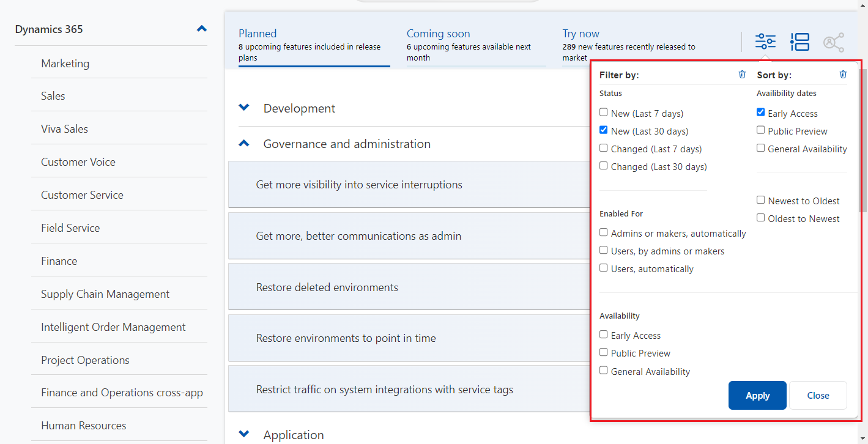Close the filter panel

pyautogui.click(x=818, y=395)
